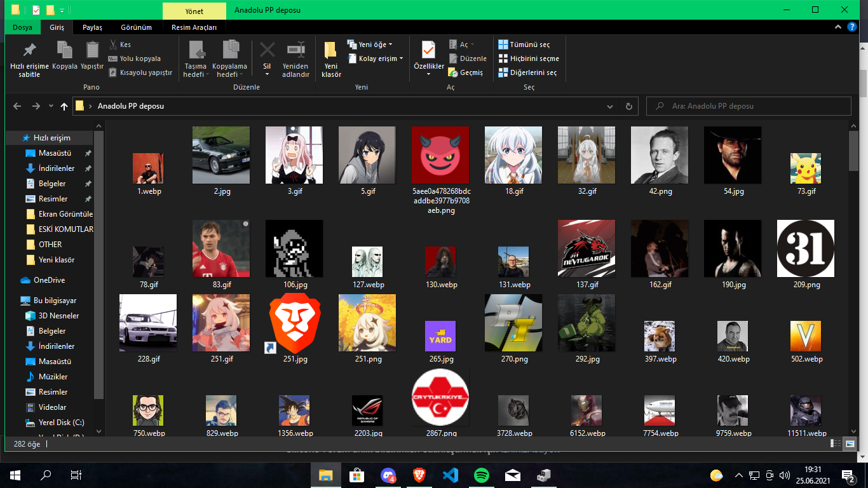Screen dimensions: 868x488
Task: Expand the Yeni öğe dropdown
Action: pos(370,44)
